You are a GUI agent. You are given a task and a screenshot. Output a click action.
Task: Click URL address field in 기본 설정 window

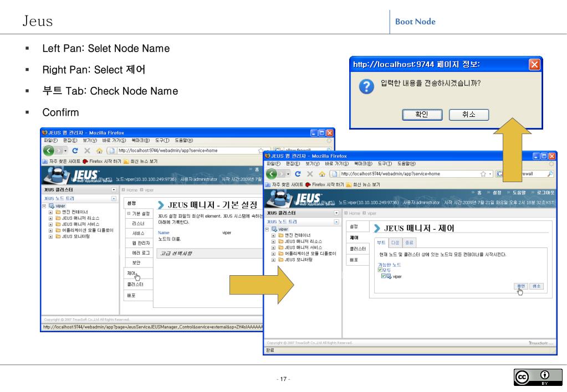[x=188, y=151]
